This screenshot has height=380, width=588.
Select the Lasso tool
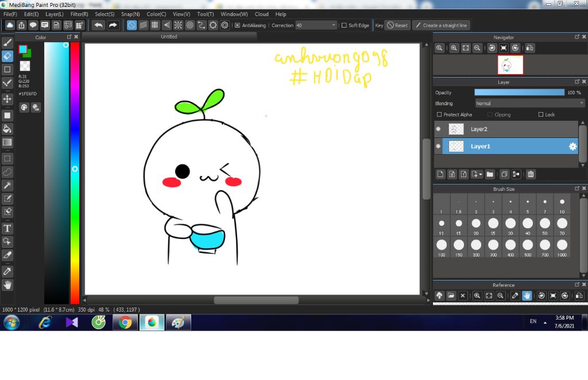(x=7, y=172)
